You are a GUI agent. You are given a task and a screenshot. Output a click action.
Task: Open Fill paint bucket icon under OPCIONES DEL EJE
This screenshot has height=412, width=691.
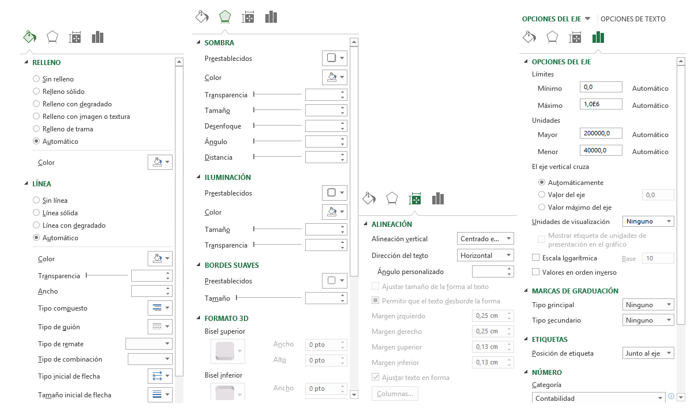(x=529, y=38)
